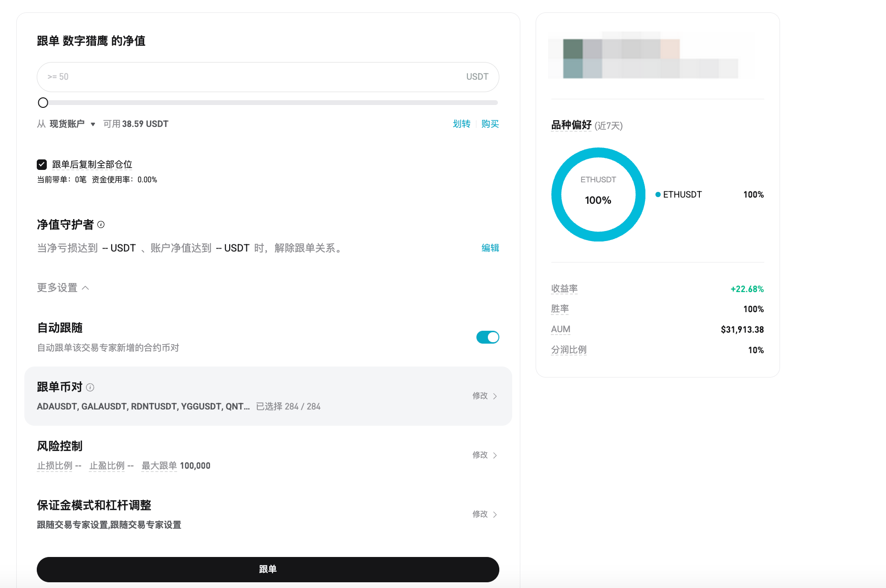The height and width of the screenshot is (588, 886).
Task: Focus the USDT amount input field
Action: coord(268,77)
